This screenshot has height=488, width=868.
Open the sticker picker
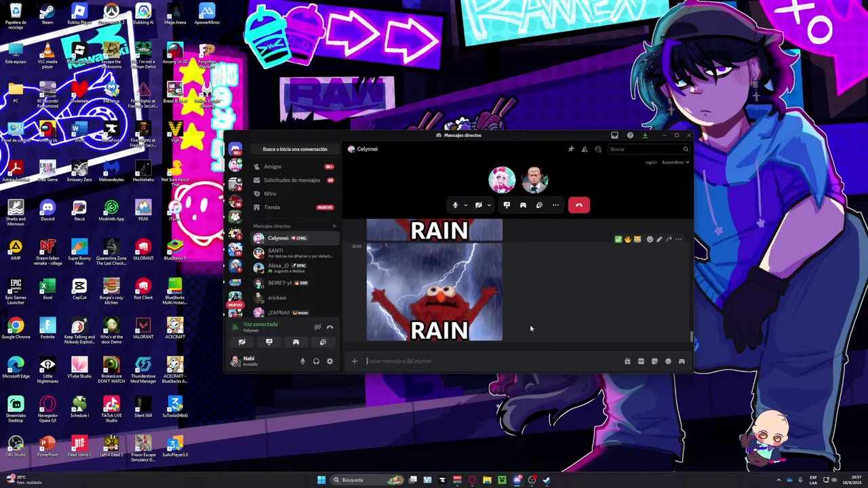coord(654,361)
